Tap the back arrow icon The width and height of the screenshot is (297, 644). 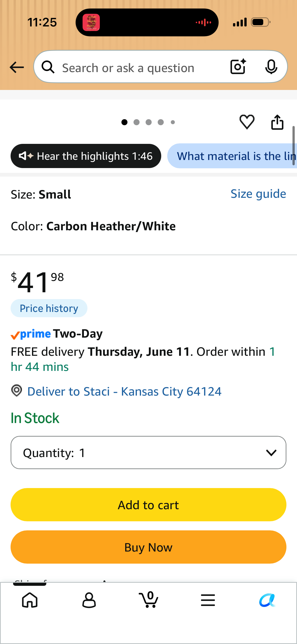pyautogui.click(x=17, y=67)
